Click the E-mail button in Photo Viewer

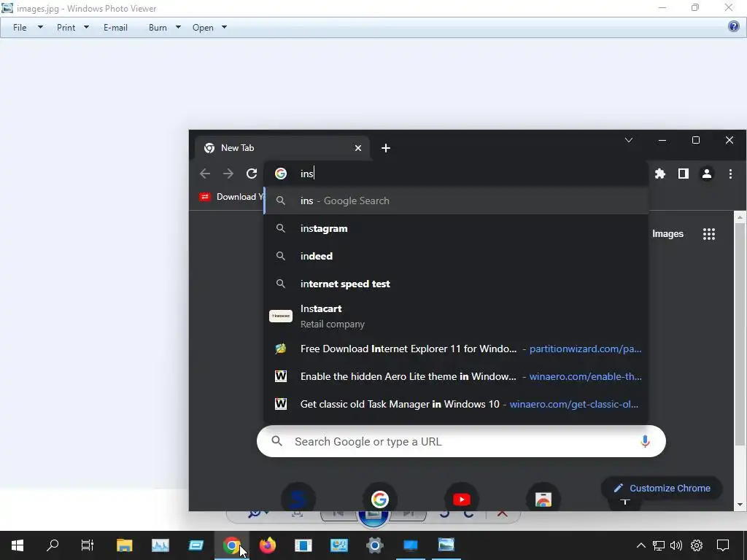(115, 28)
